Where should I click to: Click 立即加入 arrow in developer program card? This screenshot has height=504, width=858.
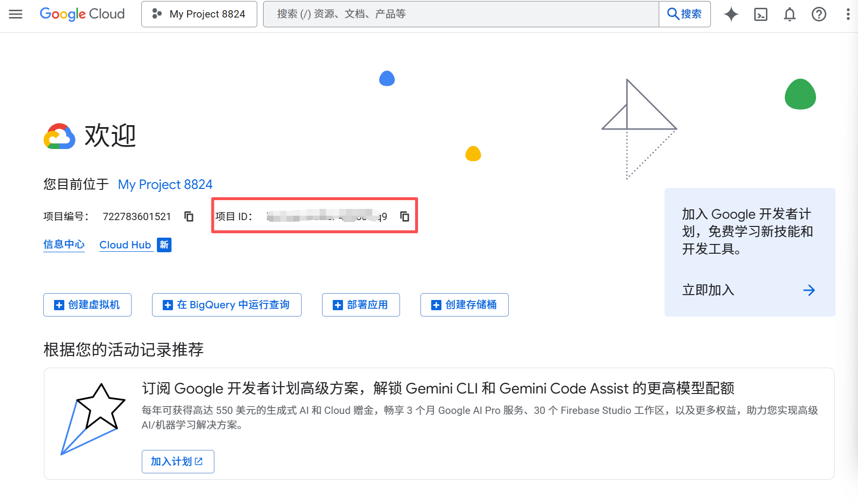pos(809,290)
